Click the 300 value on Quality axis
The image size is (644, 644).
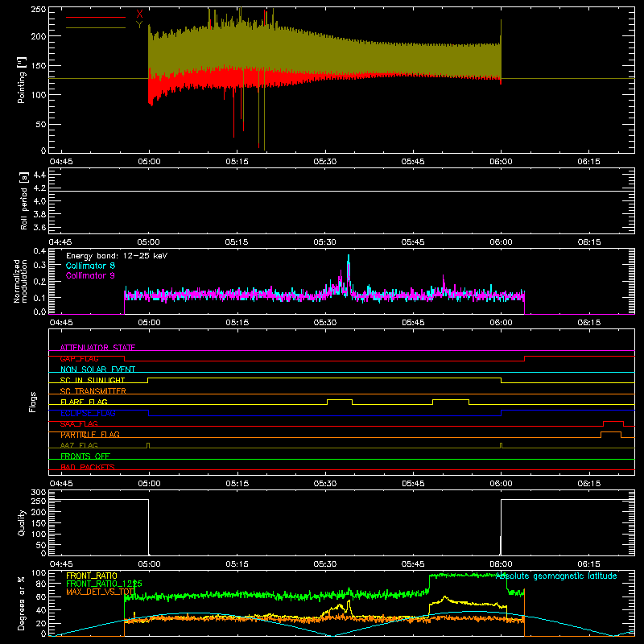click(x=39, y=493)
